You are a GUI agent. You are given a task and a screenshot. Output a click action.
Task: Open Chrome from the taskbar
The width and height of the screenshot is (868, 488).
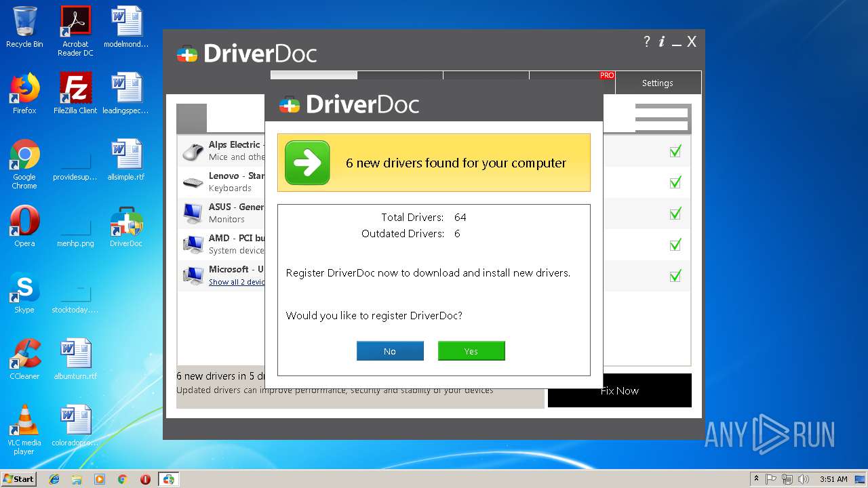click(122, 479)
